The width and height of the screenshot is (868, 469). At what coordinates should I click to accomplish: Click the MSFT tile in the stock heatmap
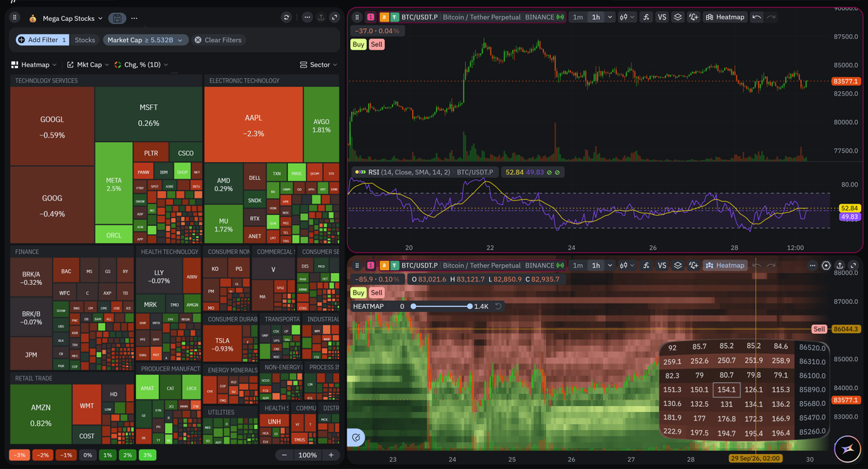coord(148,114)
